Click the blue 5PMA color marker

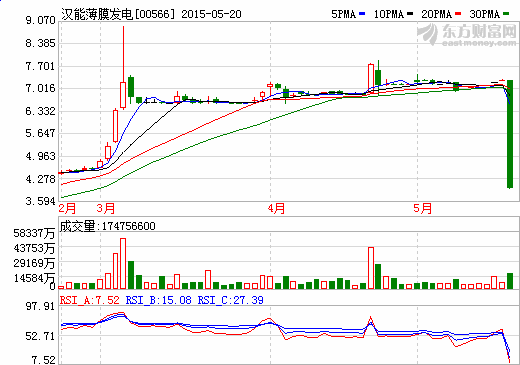click(362, 14)
